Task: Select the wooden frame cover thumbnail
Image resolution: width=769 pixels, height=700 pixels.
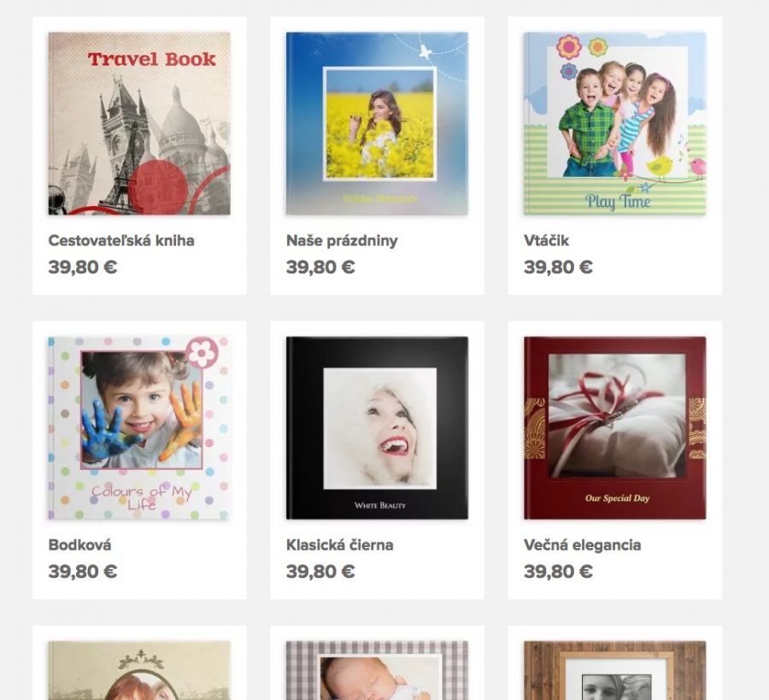Action: click(615, 671)
